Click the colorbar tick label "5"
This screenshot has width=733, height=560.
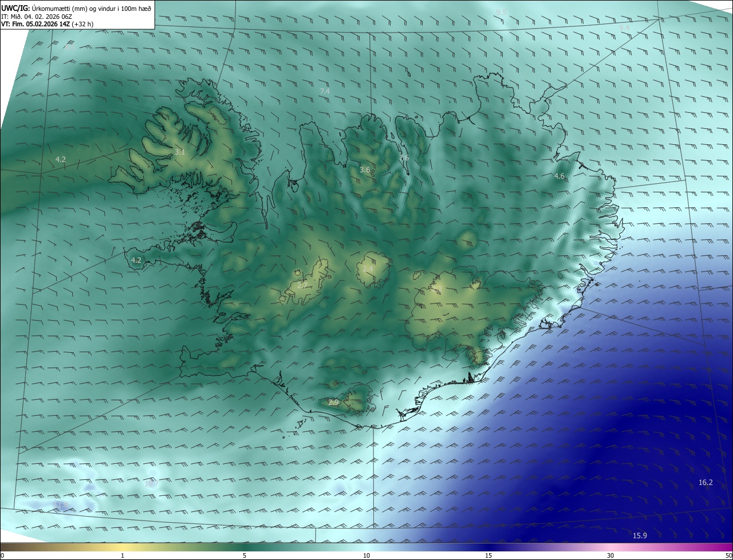coord(245,555)
